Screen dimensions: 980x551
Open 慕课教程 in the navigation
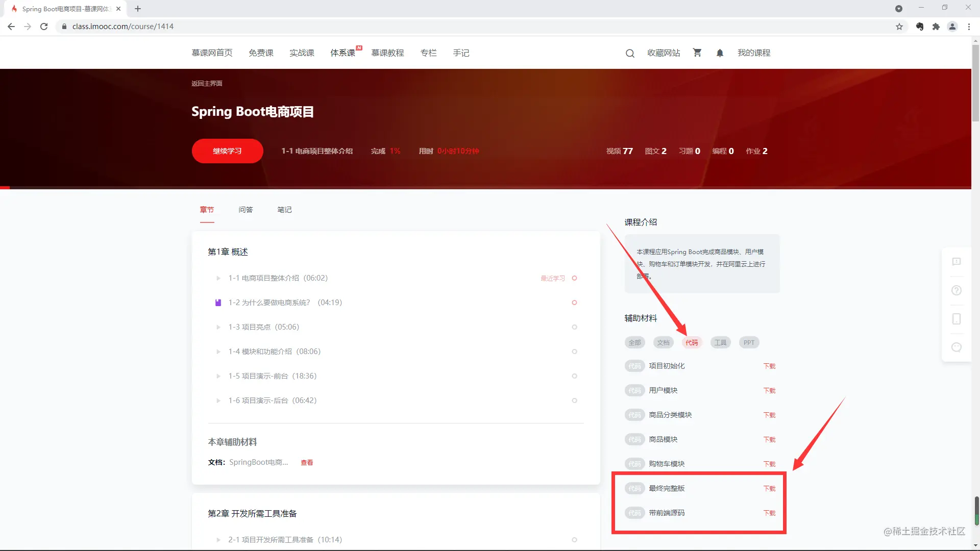click(x=387, y=53)
